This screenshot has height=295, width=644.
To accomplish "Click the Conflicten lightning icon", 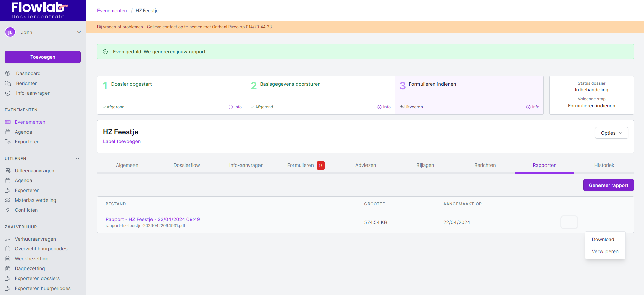I will pos(8,210).
